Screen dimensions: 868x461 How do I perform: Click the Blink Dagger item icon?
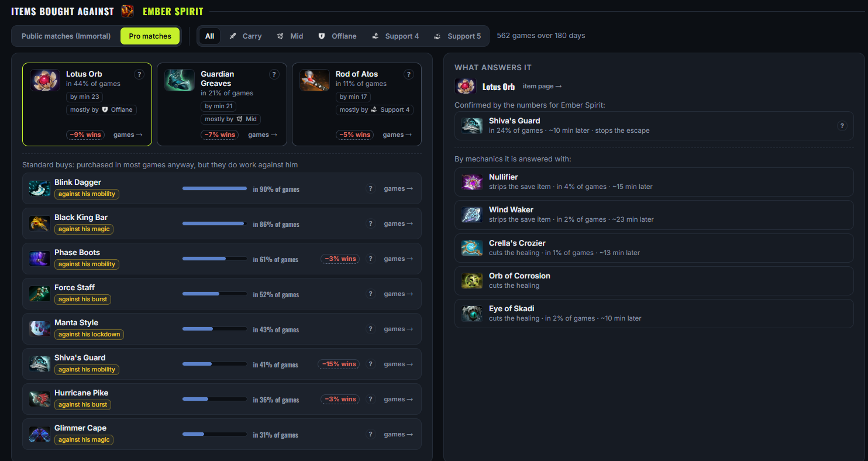tap(40, 188)
